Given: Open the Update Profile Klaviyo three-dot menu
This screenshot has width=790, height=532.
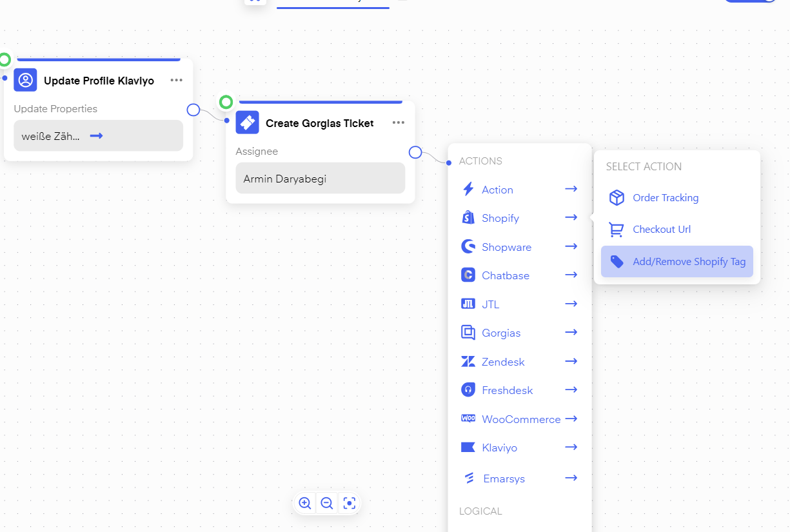Looking at the screenshot, I should [x=177, y=80].
